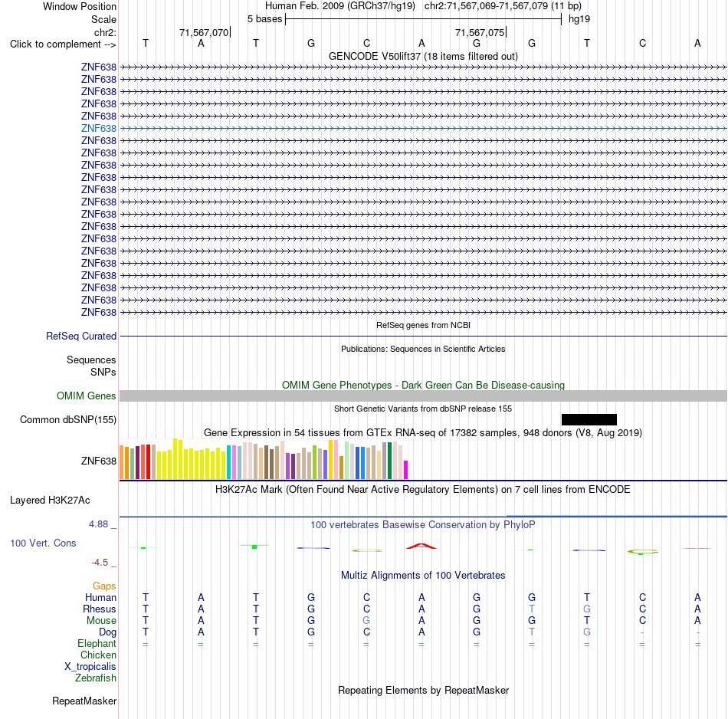Click the red A PhyloP conservation peak

pos(421,547)
